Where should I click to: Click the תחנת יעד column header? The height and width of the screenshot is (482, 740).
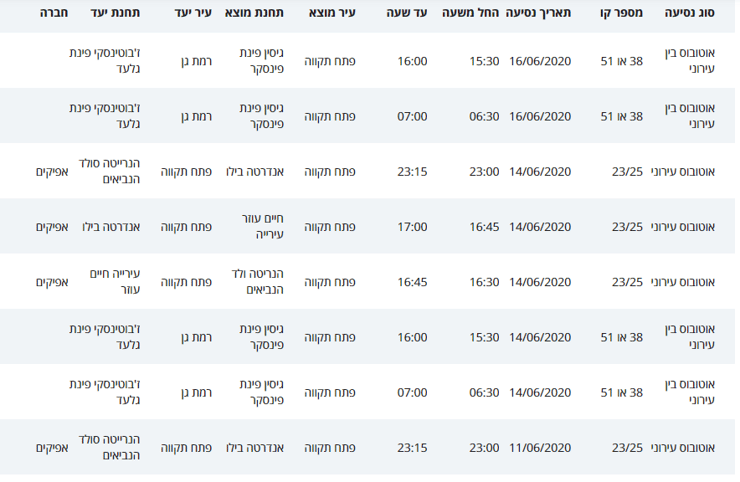pyautogui.click(x=115, y=13)
